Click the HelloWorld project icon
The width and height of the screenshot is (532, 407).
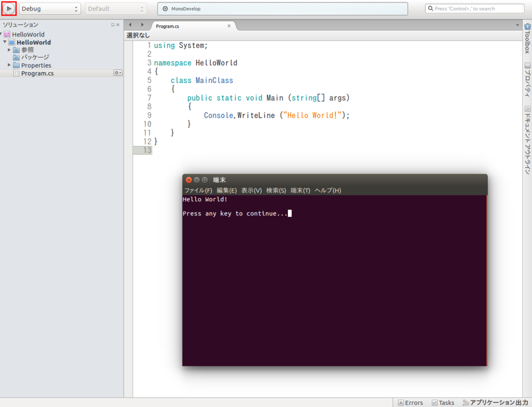12,43
